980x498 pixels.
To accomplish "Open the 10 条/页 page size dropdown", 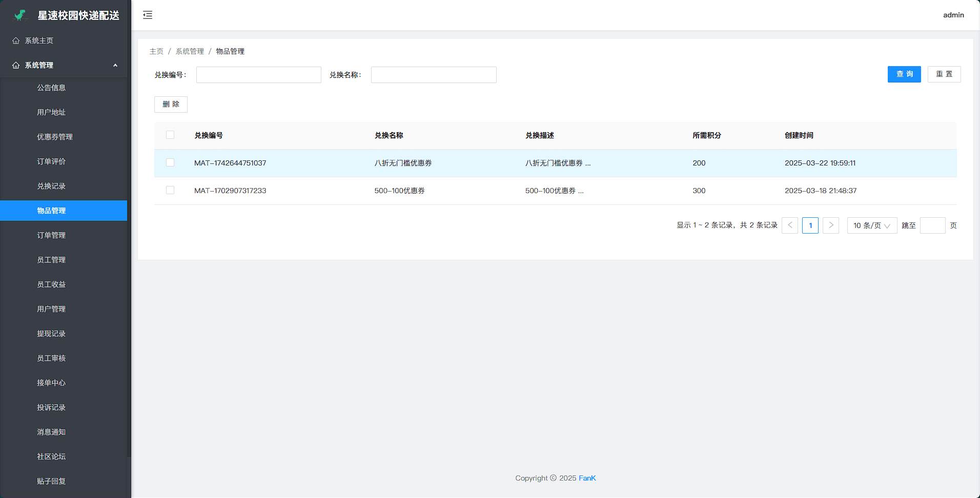I will coord(871,225).
